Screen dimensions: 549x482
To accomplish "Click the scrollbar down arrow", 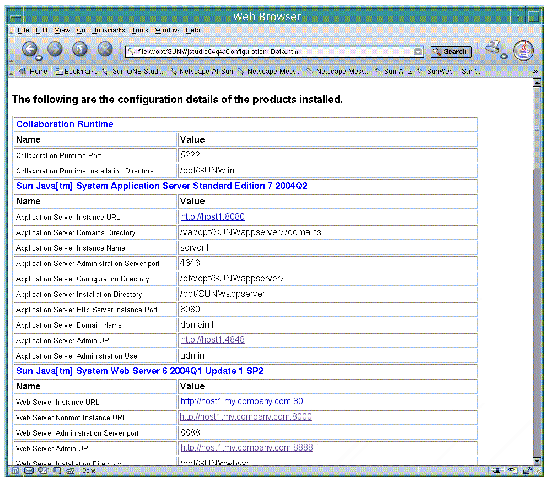I will (x=537, y=460).
